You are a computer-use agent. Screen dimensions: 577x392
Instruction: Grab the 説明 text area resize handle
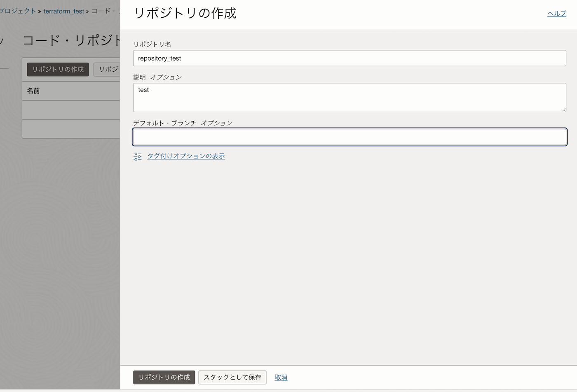(x=563, y=109)
